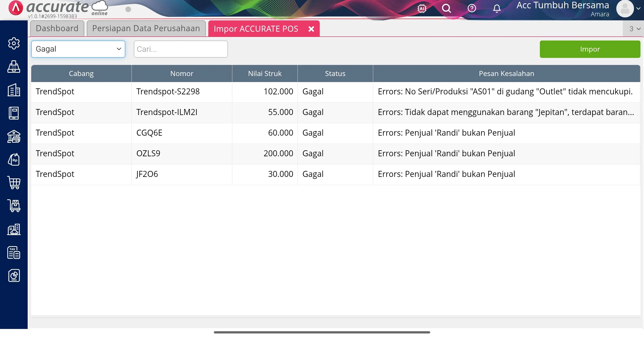Open the company building module icon

tap(14, 90)
